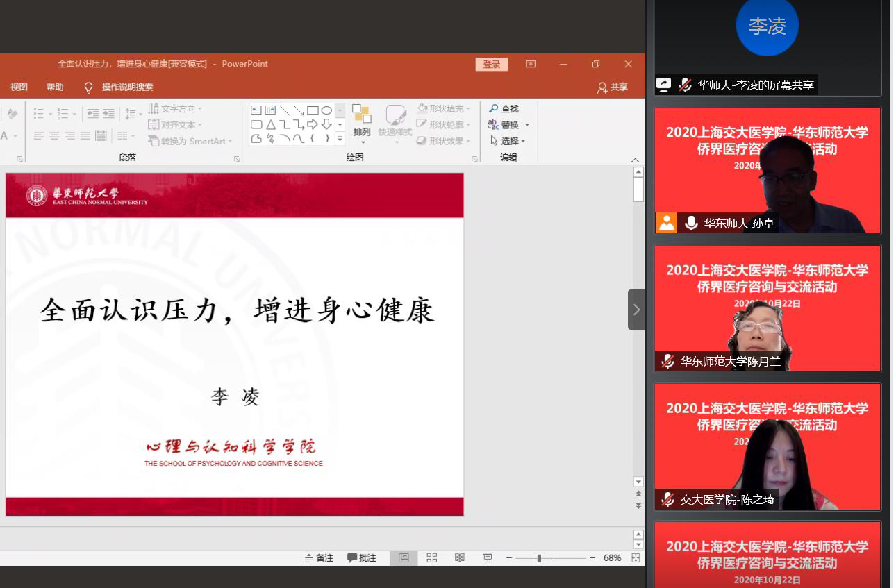Open the Shape Effects (形状效果) dropdown
The height and width of the screenshot is (588, 896).
pyautogui.click(x=444, y=141)
